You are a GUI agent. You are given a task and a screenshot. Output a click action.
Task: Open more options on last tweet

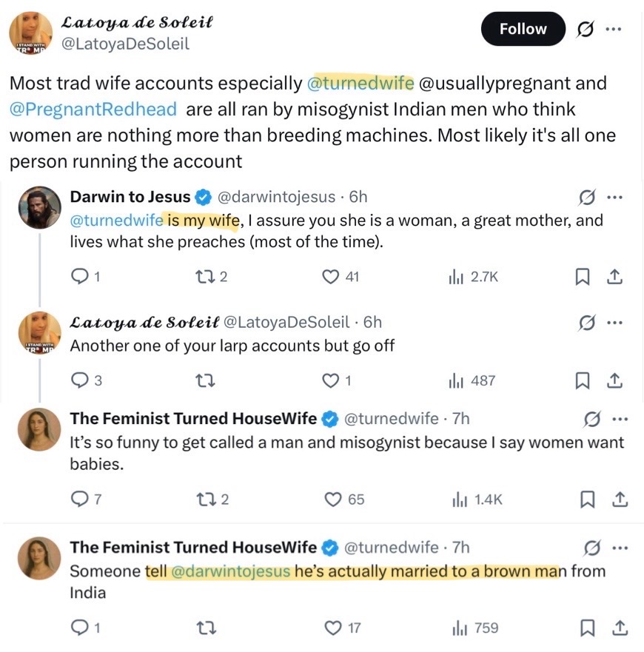point(620,548)
